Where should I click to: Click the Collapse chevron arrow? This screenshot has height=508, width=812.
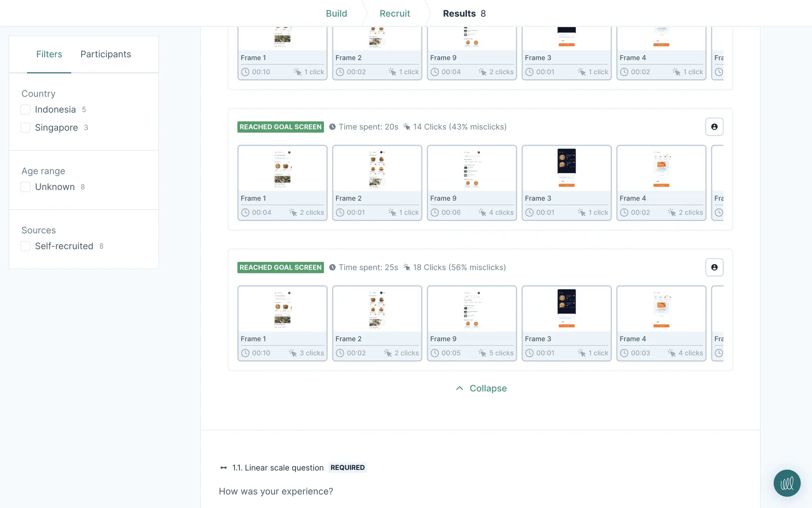coord(459,388)
